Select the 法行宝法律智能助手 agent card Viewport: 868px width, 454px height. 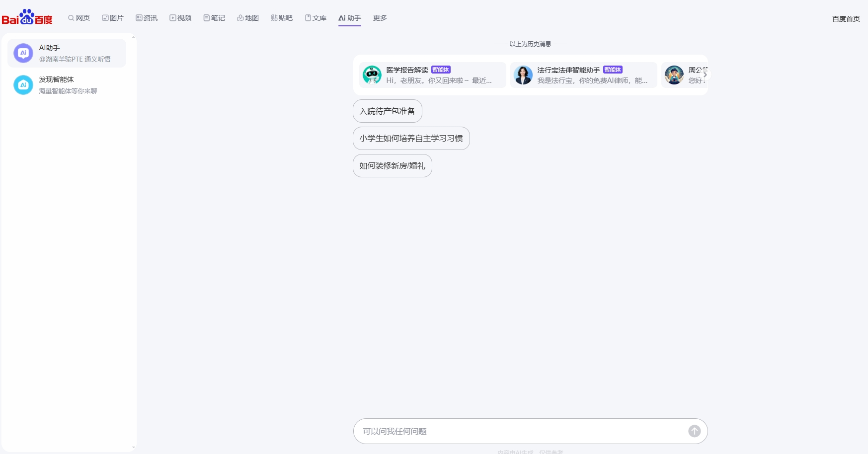point(583,75)
